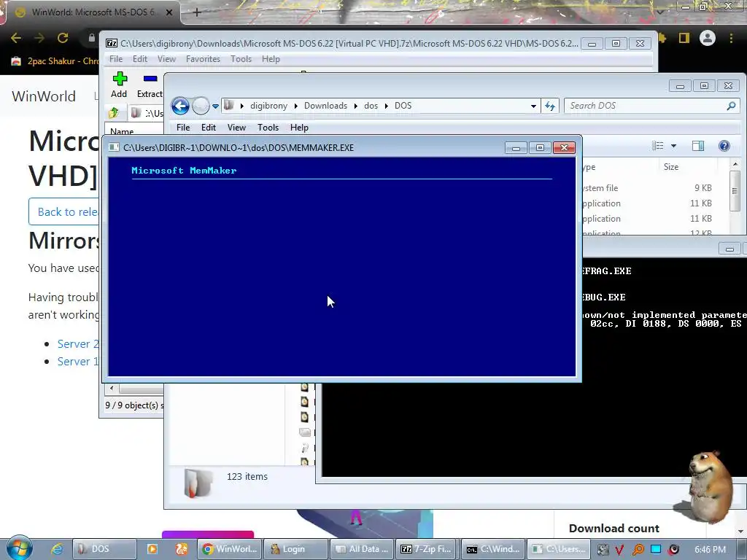Switch to the Login taskbar button
The height and width of the screenshot is (560, 747).
(x=295, y=549)
